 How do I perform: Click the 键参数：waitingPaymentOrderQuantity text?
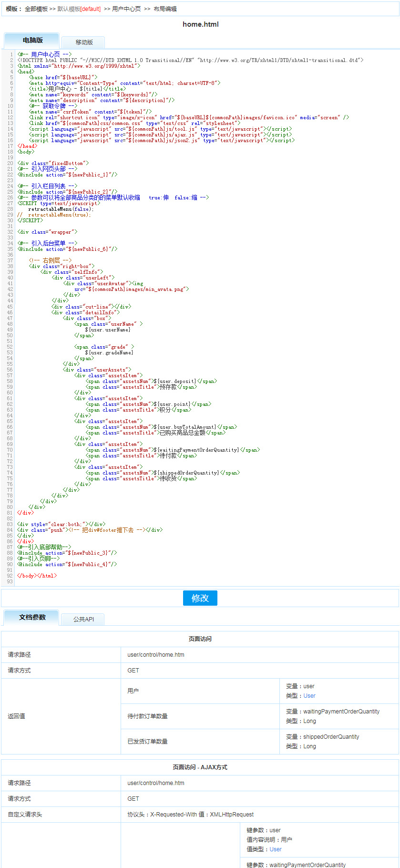(x=296, y=865)
